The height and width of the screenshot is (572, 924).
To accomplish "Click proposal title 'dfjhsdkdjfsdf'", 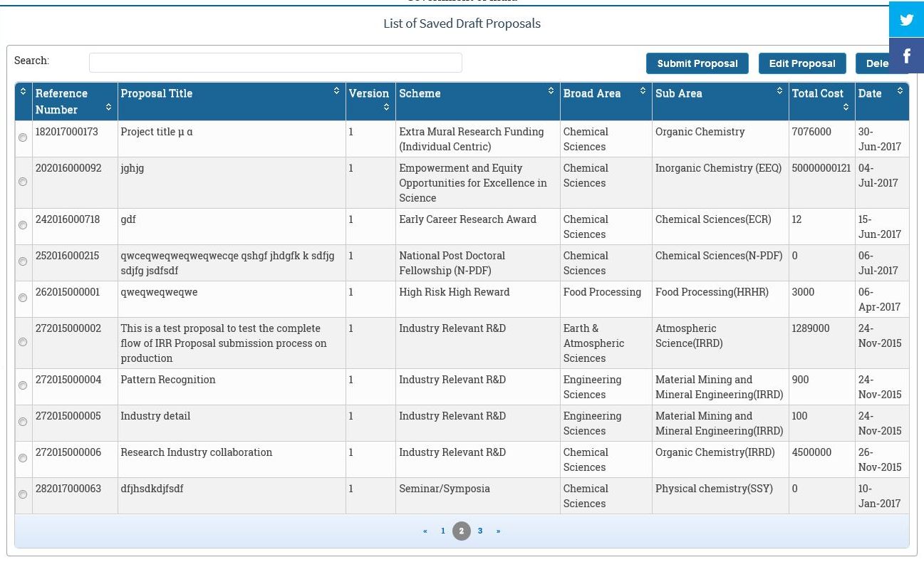I will pyautogui.click(x=152, y=489).
